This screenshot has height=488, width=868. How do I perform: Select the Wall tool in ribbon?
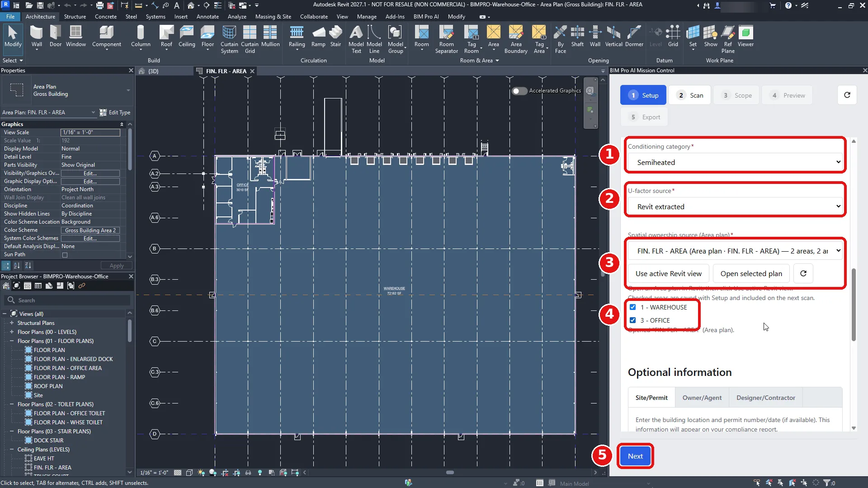coord(37,36)
